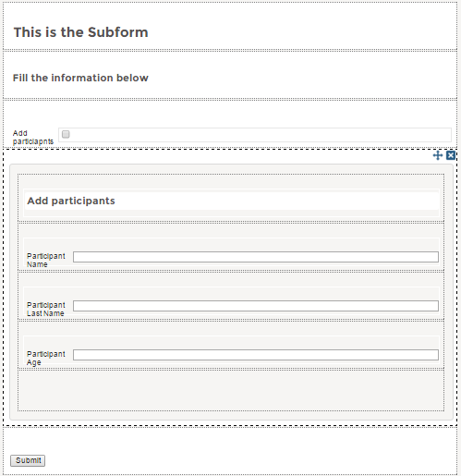
Task: Click the Submit button
Action: click(x=28, y=460)
